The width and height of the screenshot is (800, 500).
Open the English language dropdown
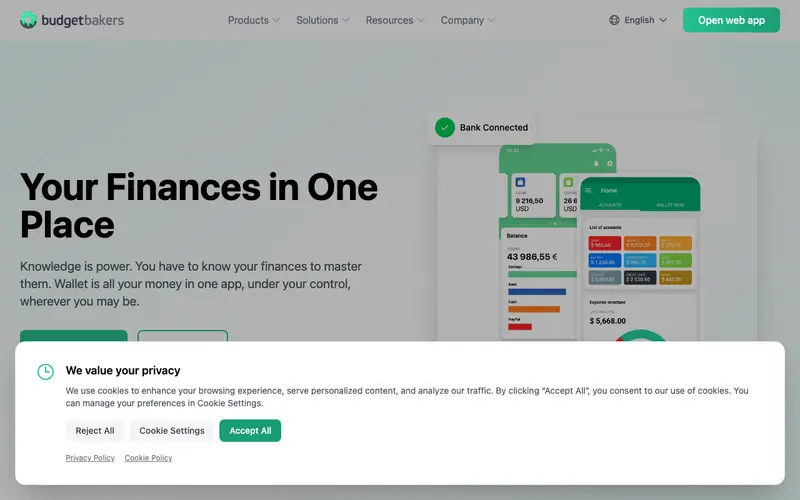coord(638,20)
